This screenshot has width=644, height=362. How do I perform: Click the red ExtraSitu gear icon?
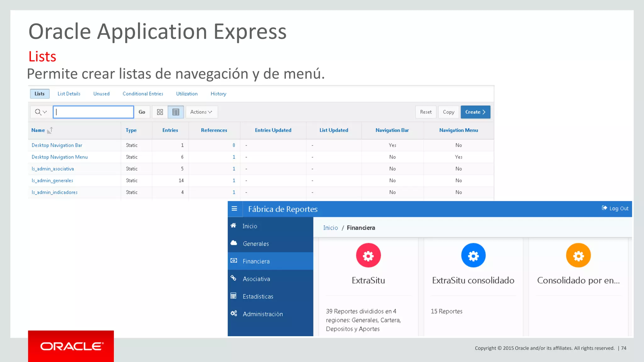(x=368, y=255)
